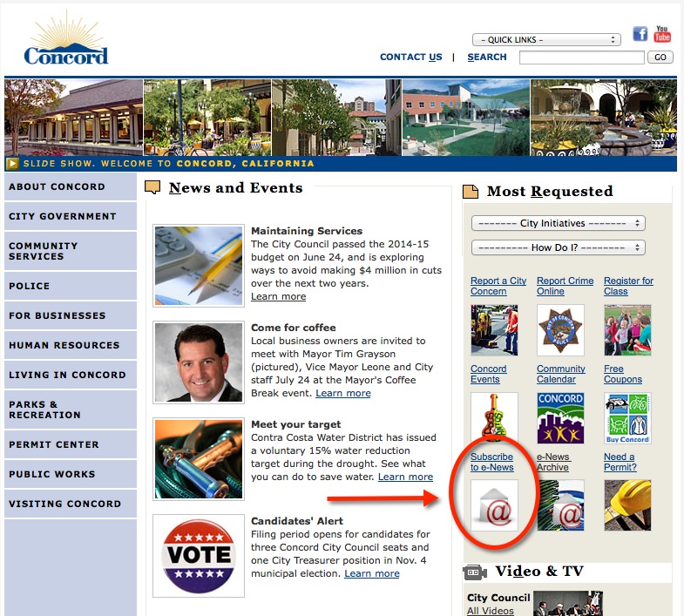Click in the search text field
Viewport: 684px width, 616px height.
[x=581, y=58]
